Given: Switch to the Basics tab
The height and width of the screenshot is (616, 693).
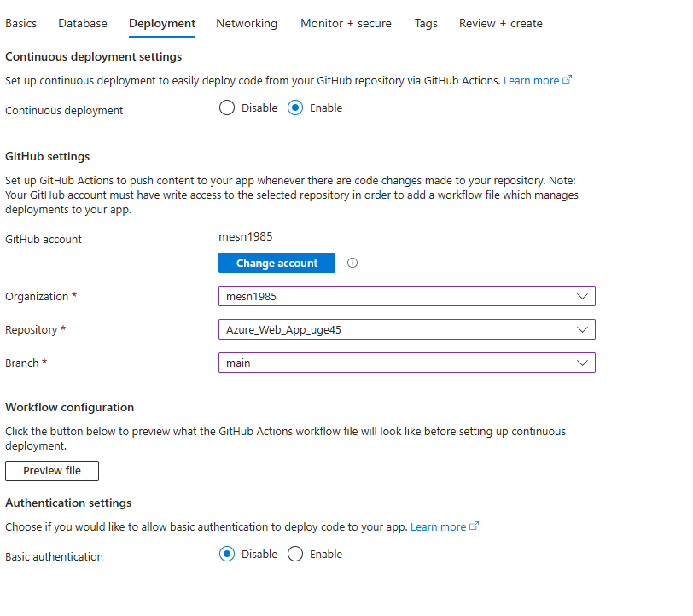Looking at the screenshot, I should 20,23.
